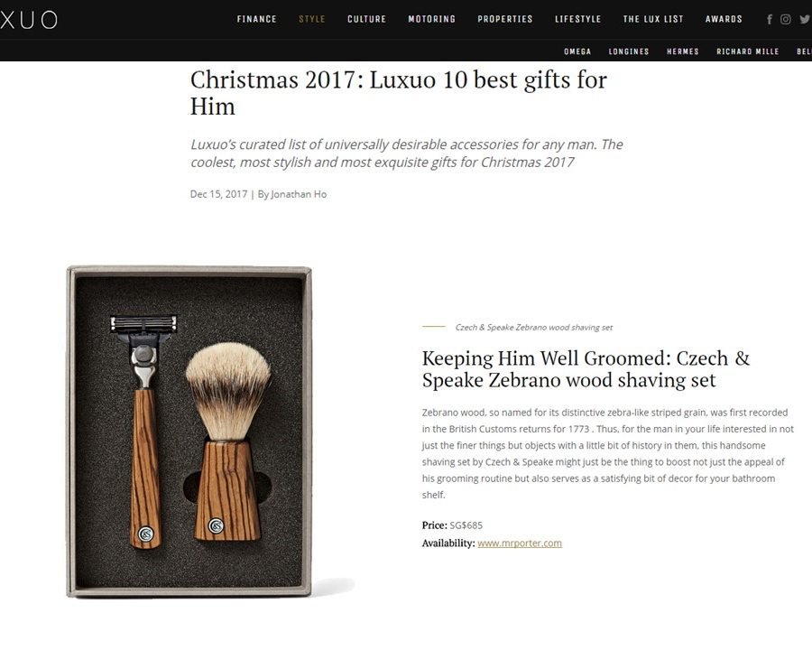
Task: Click the Keeping Him Well Groomed heading
Action: click(x=586, y=369)
